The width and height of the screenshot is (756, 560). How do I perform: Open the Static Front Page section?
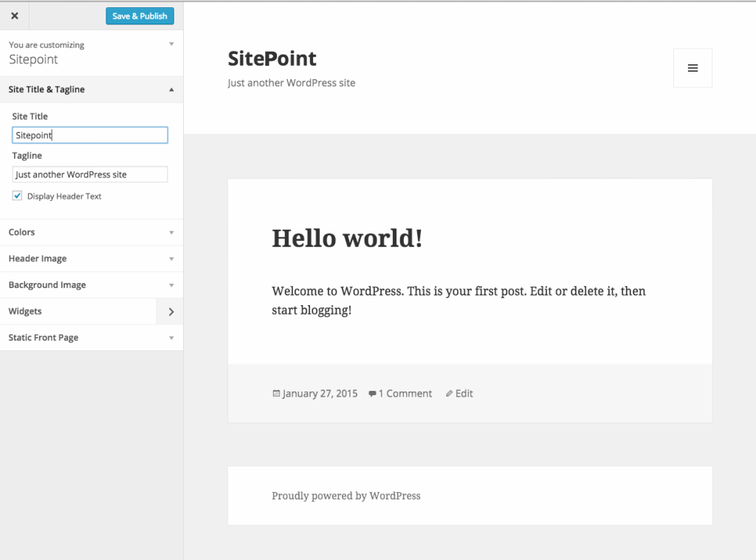tap(92, 338)
